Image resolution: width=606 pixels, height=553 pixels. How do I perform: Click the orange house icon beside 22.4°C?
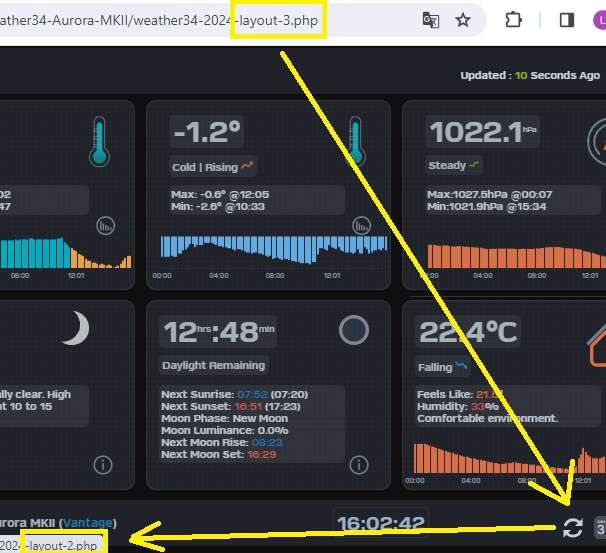[x=597, y=345]
